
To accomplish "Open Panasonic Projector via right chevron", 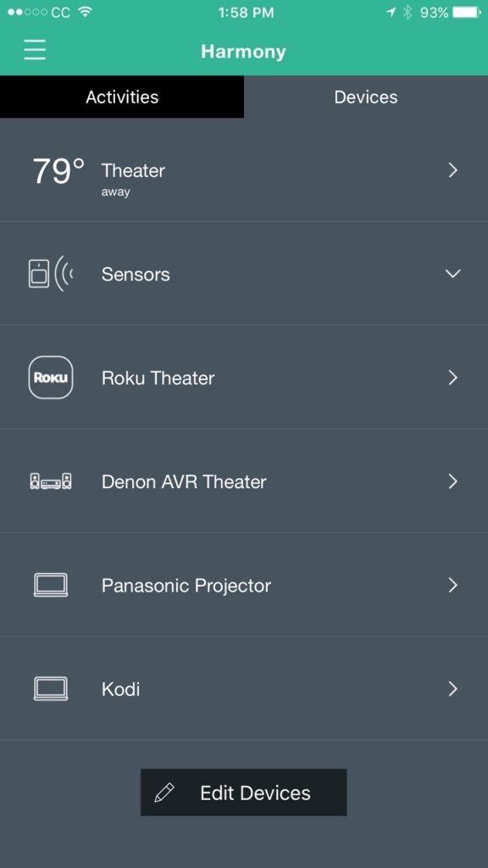I will click(452, 585).
